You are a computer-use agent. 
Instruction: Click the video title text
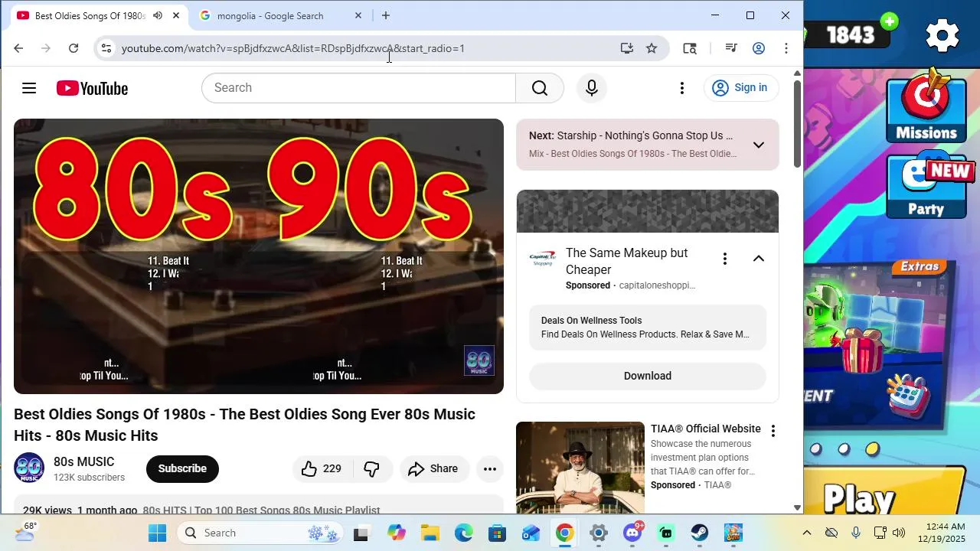[244, 425]
